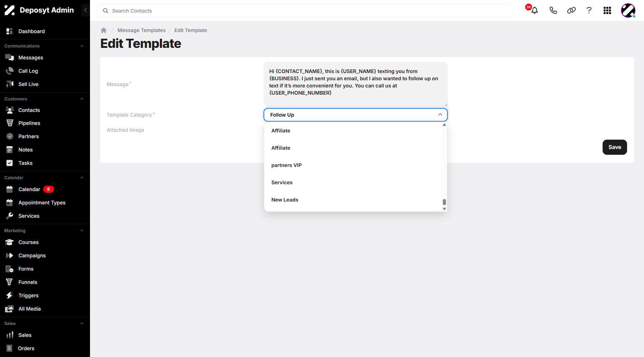This screenshot has height=357, width=644.
Task: Click dropdown scroll up arrow
Action: 444,125
